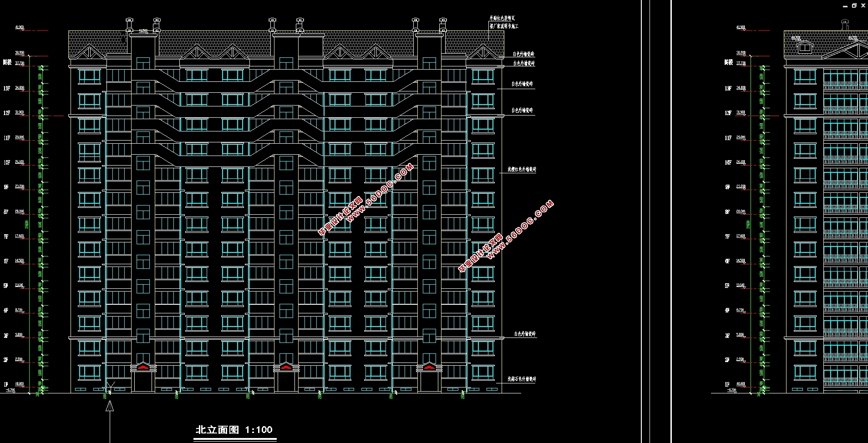This screenshot has height=443, width=868.
Task: Click the 10F floor label on right elevation
Action: click(x=728, y=162)
